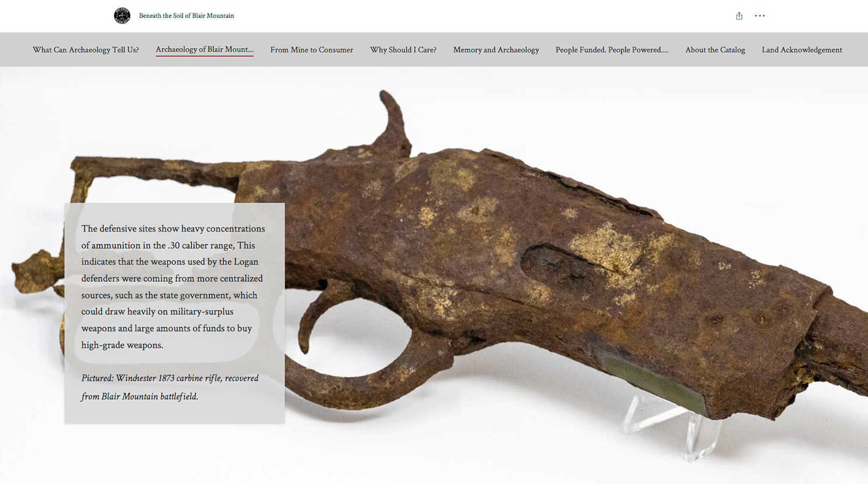Open "People Funded. People Powered...." section

[611, 50]
